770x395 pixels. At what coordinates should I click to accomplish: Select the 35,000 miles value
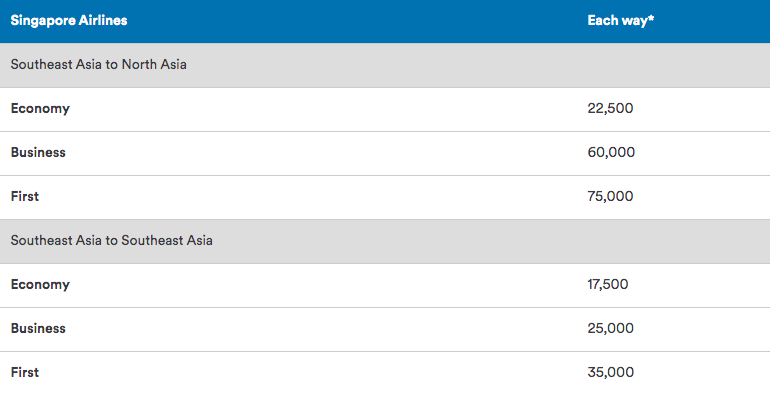click(610, 372)
